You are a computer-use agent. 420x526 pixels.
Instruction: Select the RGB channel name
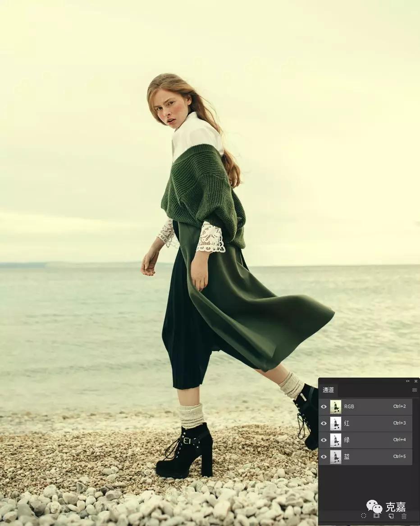click(x=349, y=406)
